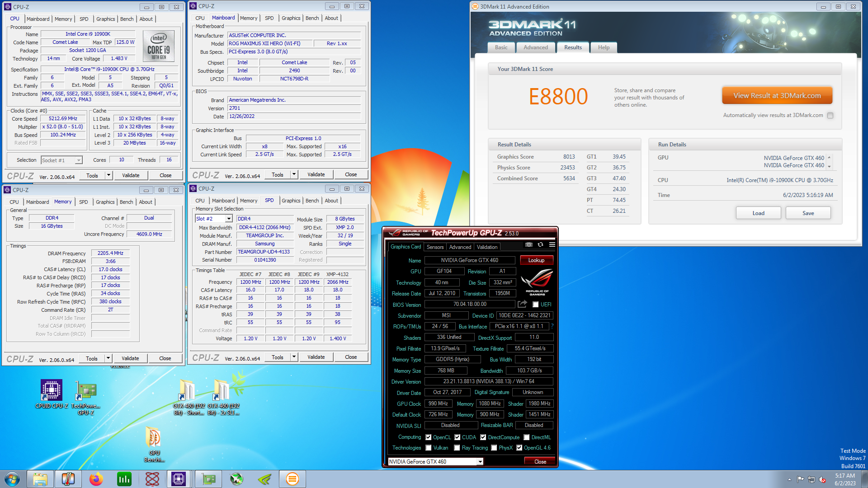Expand Tools dropdown arrow in CPU-Z Mainboard window

[x=294, y=174]
